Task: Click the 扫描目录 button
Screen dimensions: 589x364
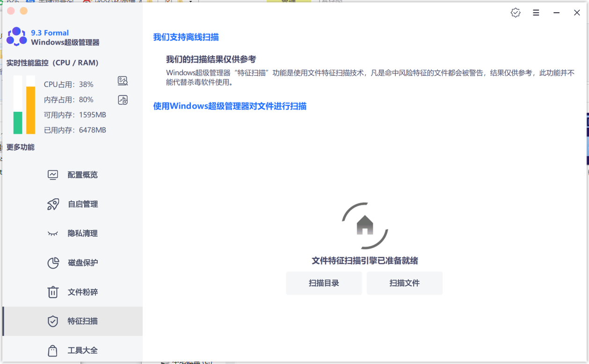Action: coord(324,283)
